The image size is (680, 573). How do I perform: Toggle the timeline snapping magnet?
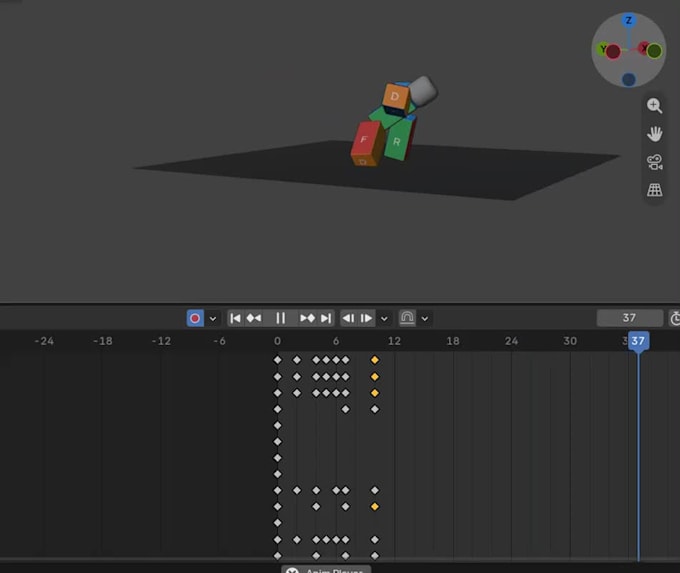pyautogui.click(x=407, y=318)
